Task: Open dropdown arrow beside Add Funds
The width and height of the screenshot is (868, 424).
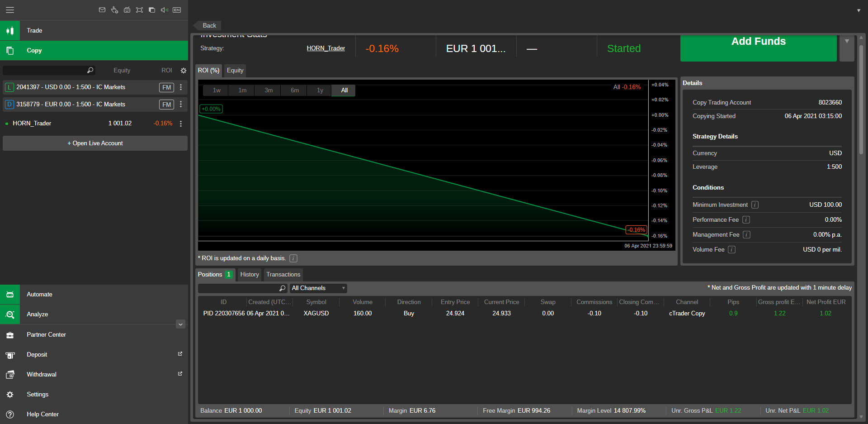Action: pyautogui.click(x=847, y=42)
